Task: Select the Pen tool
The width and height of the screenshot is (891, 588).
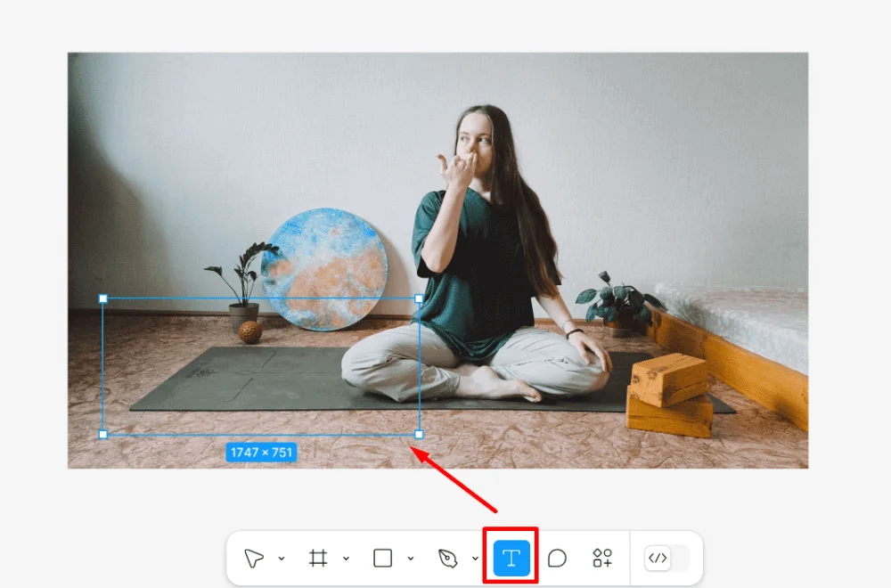Action: click(448, 559)
